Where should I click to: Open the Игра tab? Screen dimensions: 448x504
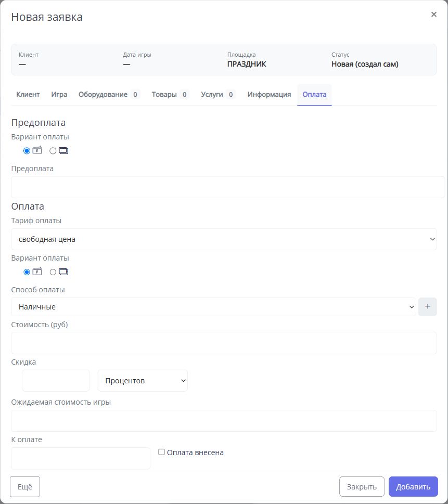(59, 95)
